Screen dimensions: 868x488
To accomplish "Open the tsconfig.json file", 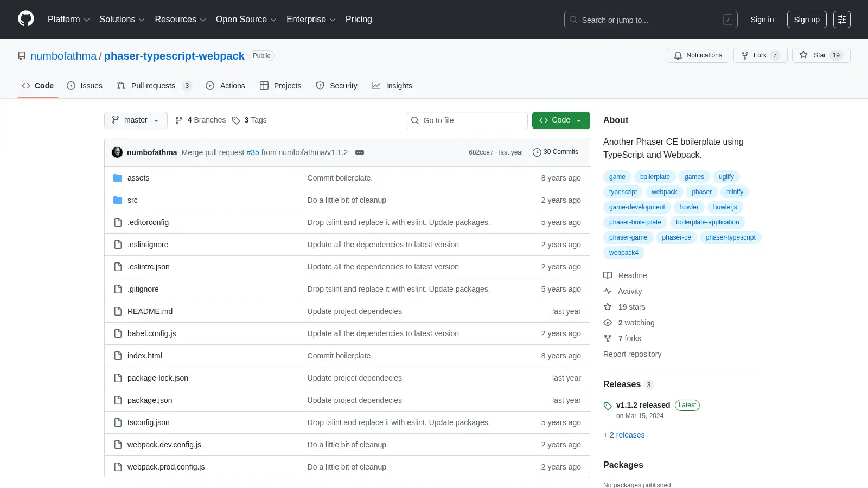I will [149, 422].
